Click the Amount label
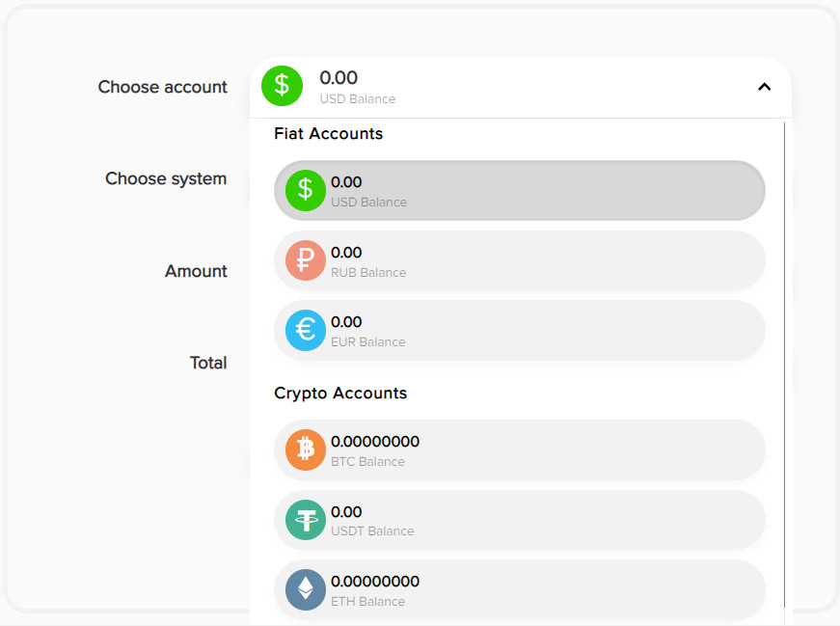The image size is (840, 626). click(196, 271)
